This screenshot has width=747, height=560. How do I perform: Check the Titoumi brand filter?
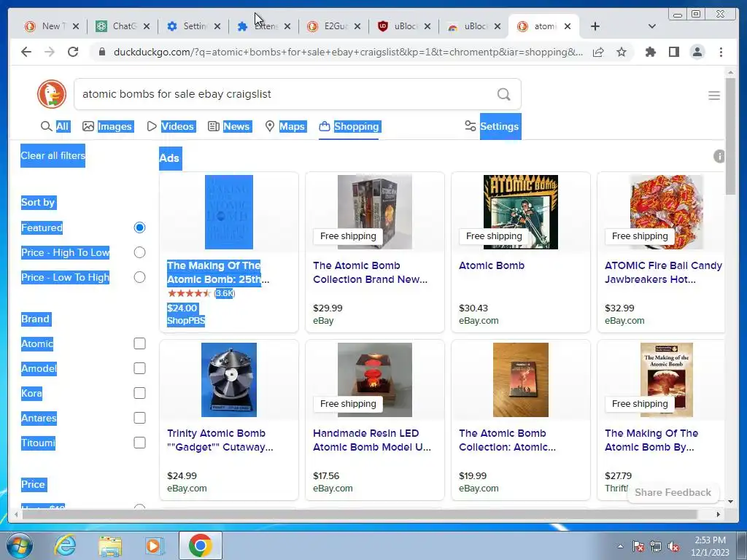click(x=139, y=443)
